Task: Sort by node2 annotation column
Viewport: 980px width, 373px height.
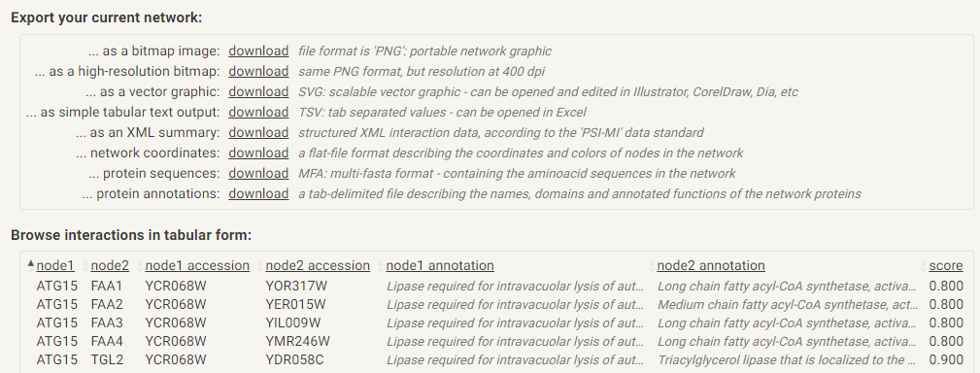Action: click(711, 265)
